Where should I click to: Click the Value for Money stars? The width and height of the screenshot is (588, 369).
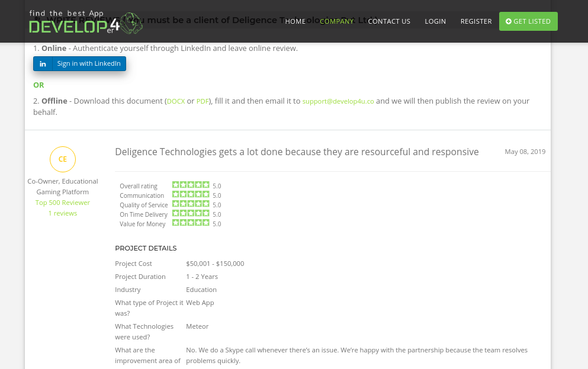tap(191, 222)
